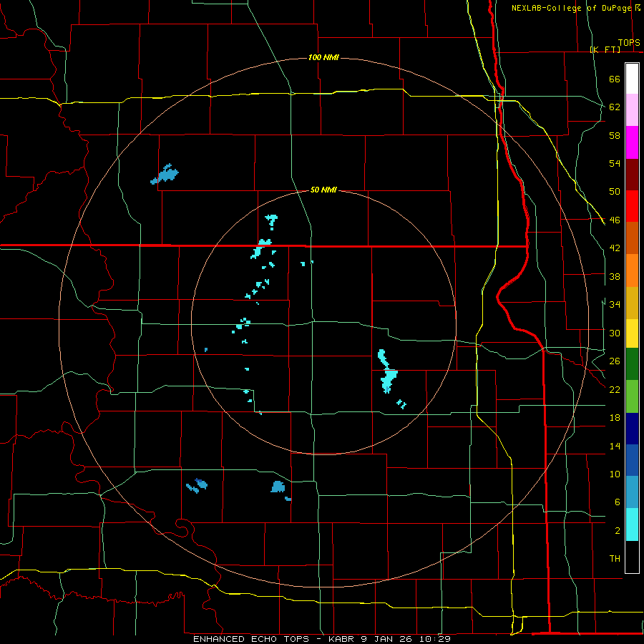Click the medium blue legend swatch

[632, 460]
